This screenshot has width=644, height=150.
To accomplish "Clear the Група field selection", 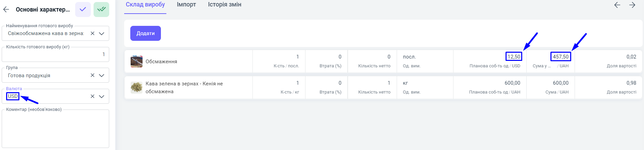I will pyautogui.click(x=93, y=75).
